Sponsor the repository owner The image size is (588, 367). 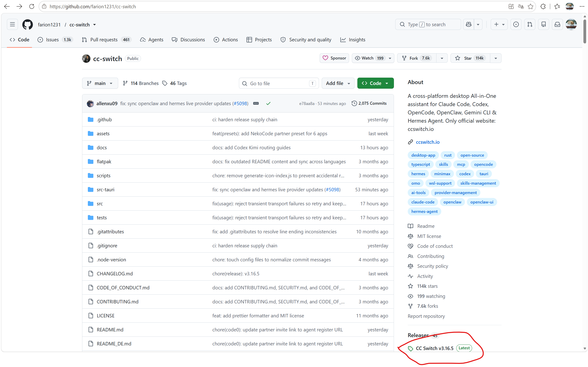click(x=334, y=58)
